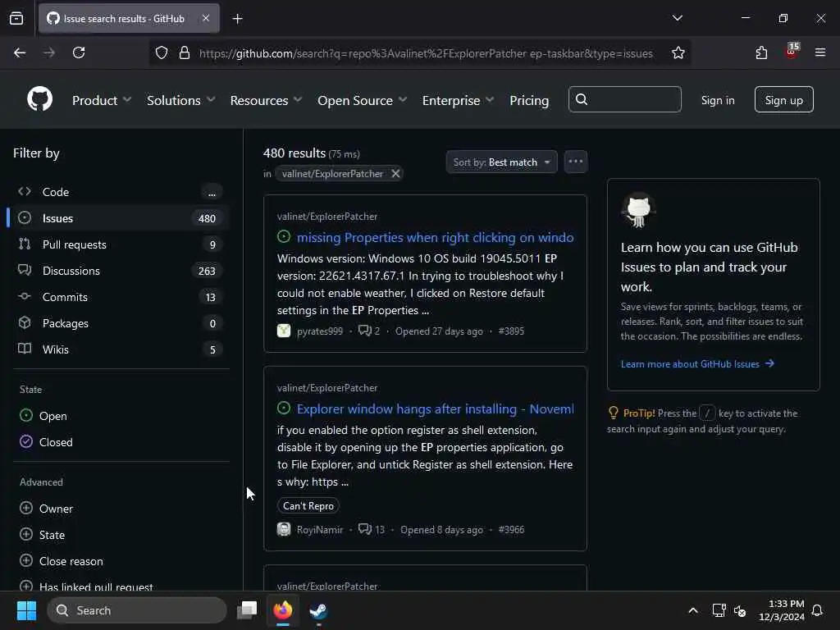This screenshot has width=840, height=630.
Task: Select the Discussions filter
Action: (x=120, y=271)
